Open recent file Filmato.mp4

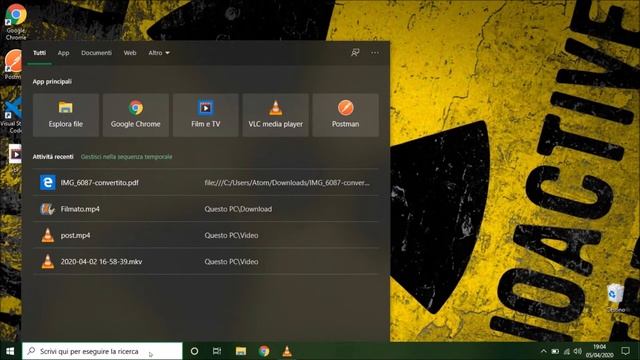point(206,209)
